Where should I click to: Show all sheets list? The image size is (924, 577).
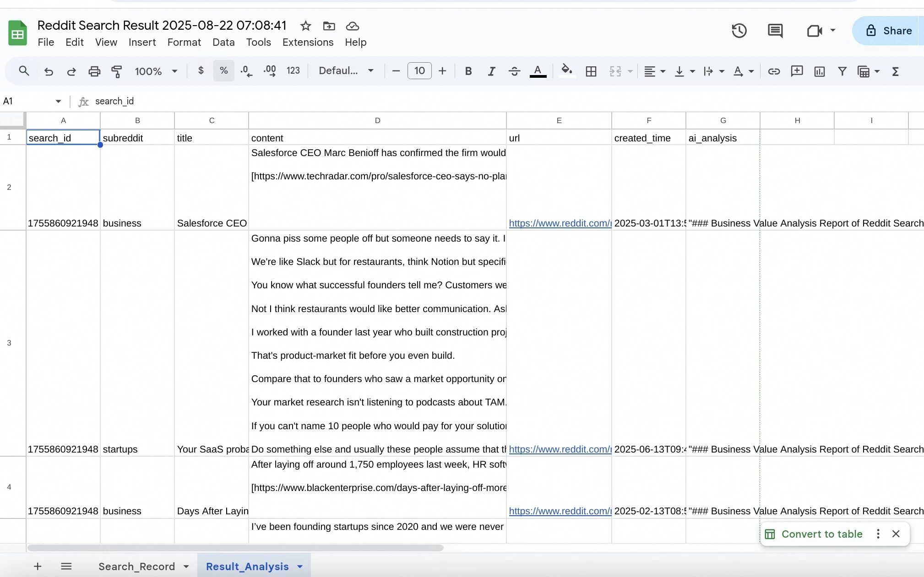(66, 566)
